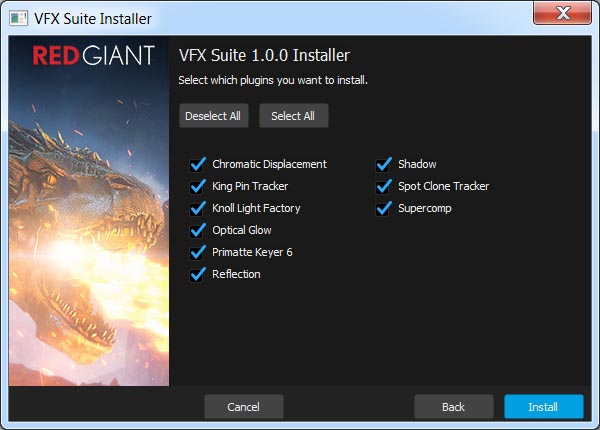The image size is (600, 430).
Task: Go Back to the previous step
Action: point(453,407)
